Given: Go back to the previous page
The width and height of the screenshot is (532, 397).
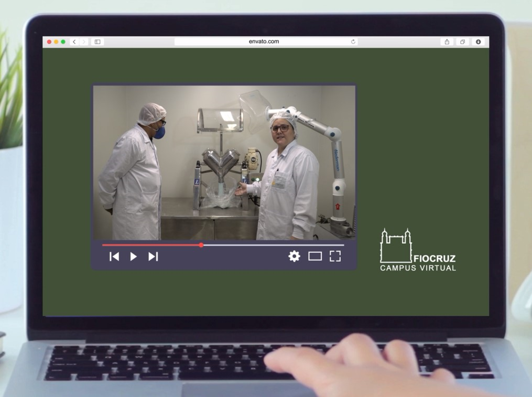Looking at the screenshot, I should click(74, 42).
